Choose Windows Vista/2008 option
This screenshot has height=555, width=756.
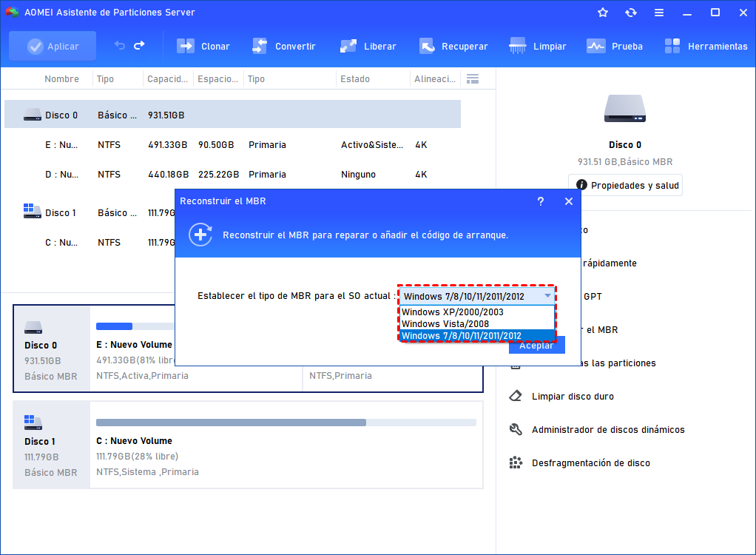(x=477, y=324)
